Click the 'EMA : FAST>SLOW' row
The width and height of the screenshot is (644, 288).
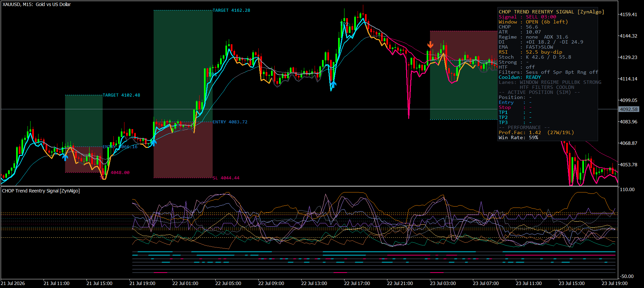coord(526,47)
